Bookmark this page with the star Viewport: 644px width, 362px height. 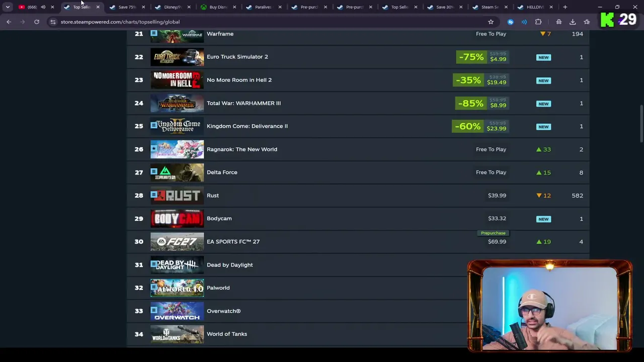[x=491, y=22]
